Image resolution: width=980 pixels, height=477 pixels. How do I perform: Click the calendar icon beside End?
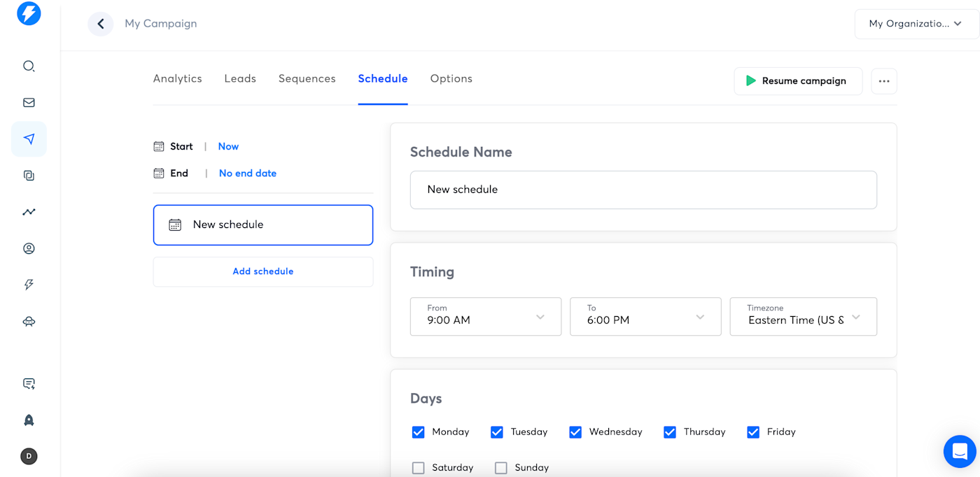tap(159, 173)
